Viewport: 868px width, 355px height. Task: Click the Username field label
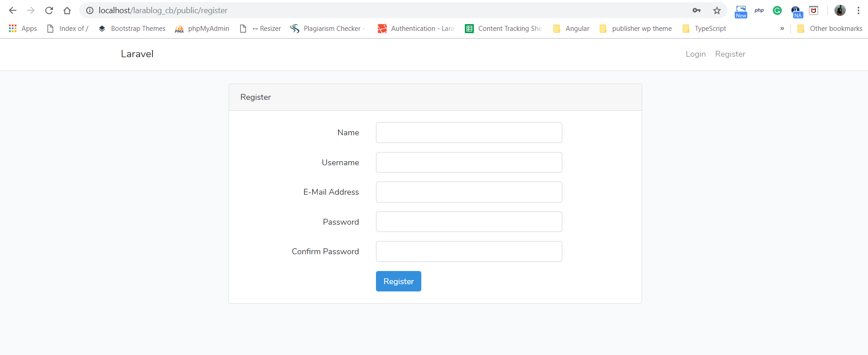pos(341,163)
